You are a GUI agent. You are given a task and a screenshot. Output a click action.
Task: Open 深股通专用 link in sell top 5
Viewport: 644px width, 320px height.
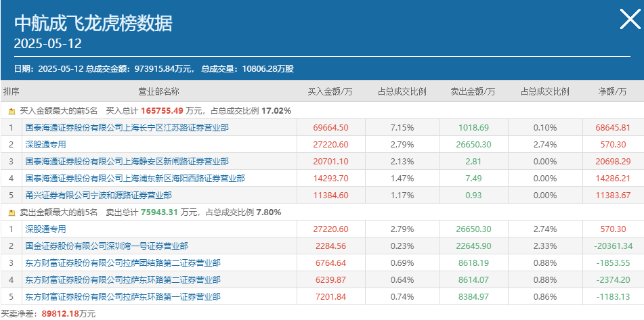tap(45, 229)
